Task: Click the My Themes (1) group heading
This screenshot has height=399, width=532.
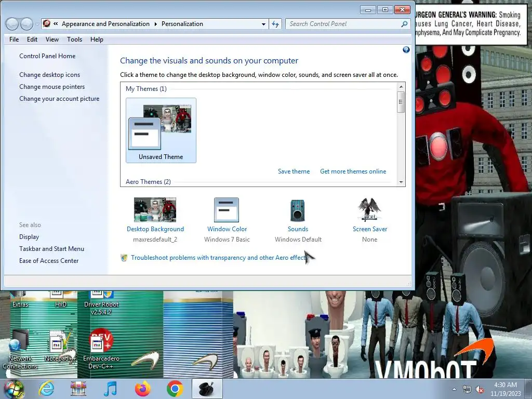Action: (x=146, y=88)
